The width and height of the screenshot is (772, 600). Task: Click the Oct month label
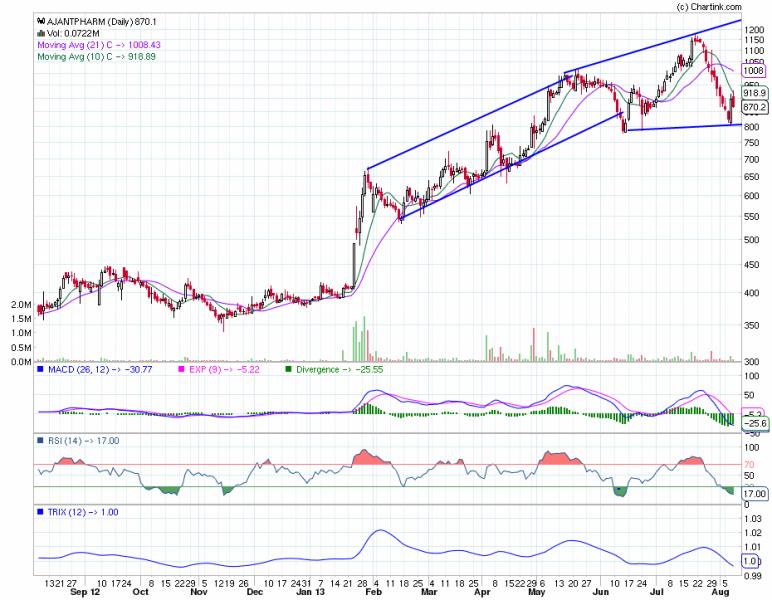coord(140,592)
